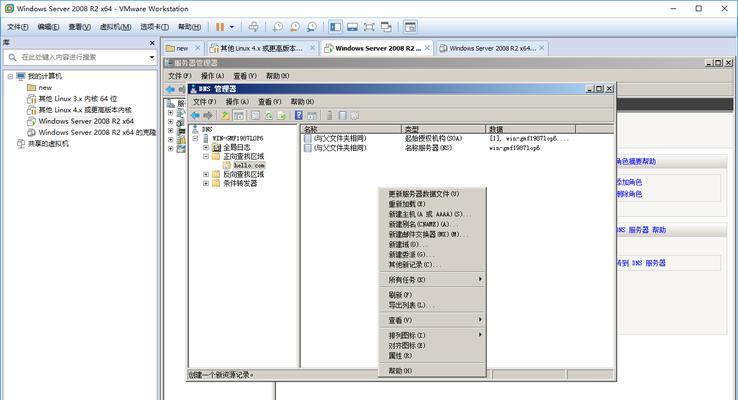Click the export list icon in DNS Manager toolbar
The height and width of the screenshot is (400, 738).
[x=281, y=115]
